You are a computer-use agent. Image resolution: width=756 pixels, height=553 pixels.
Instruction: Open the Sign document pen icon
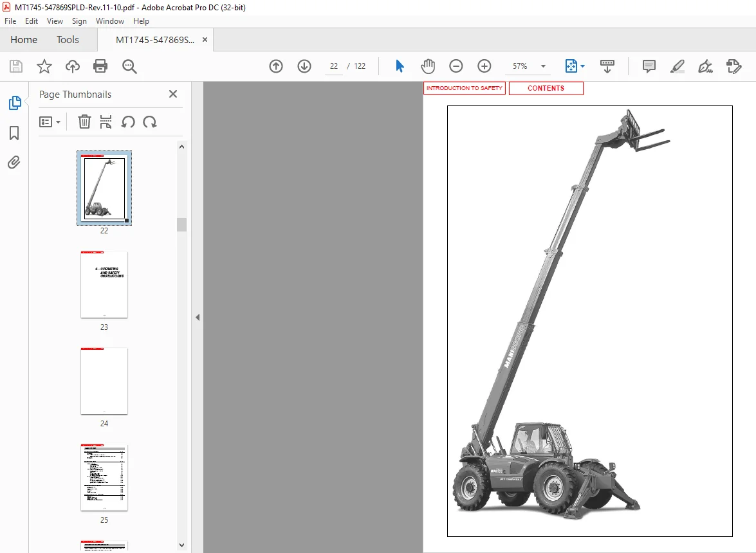click(x=705, y=66)
